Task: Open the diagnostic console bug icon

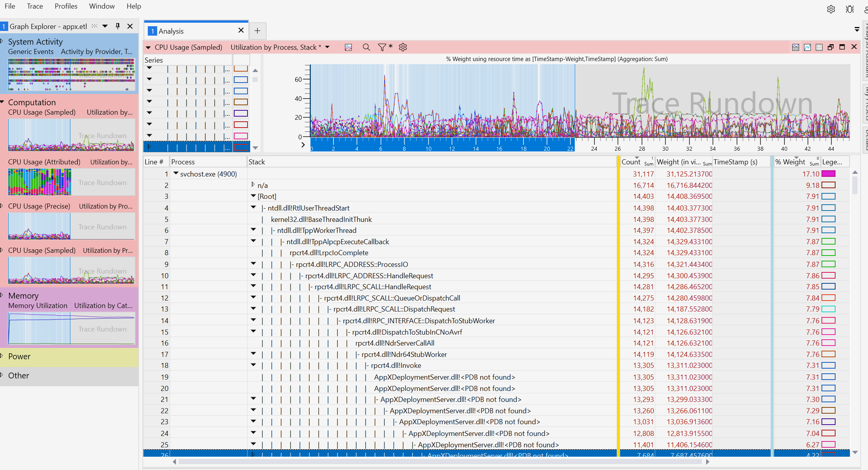Action: pyautogui.click(x=850, y=9)
